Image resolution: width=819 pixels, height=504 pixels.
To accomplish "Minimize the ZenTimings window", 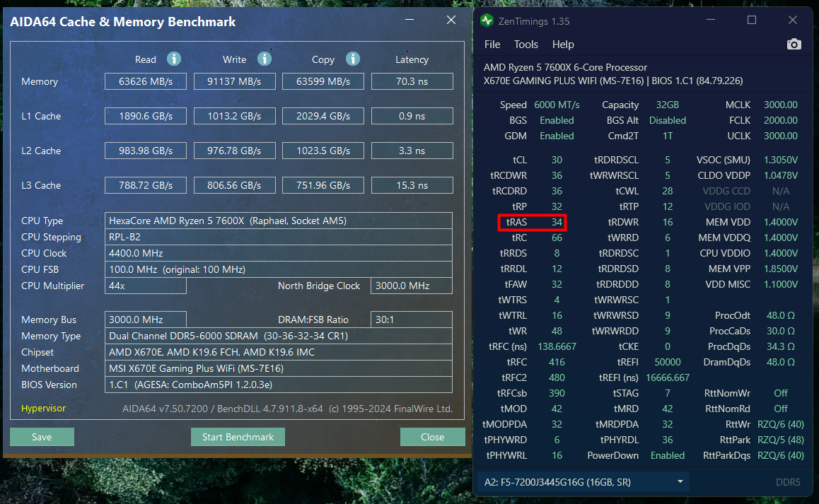I will [x=713, y=20].
